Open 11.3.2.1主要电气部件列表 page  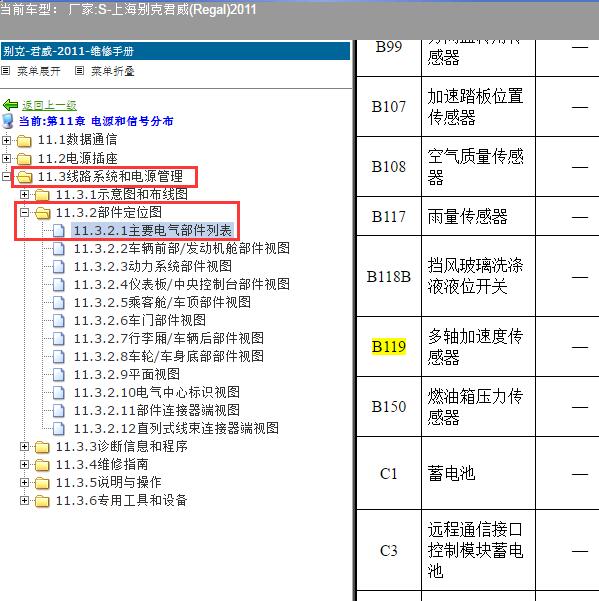pos(153,230)
